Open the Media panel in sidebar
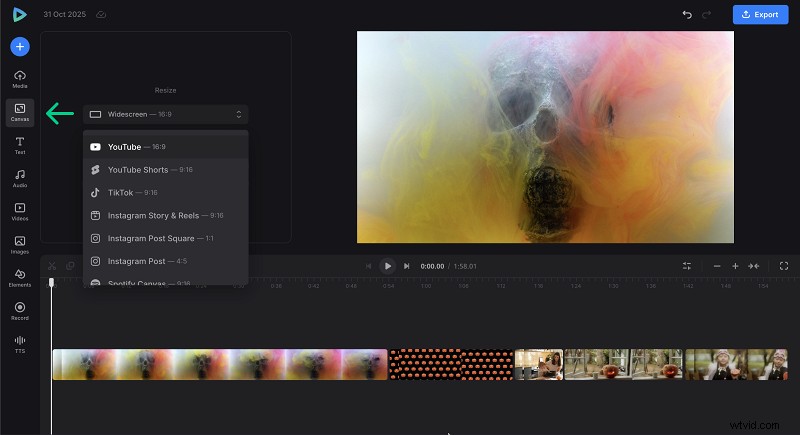 click(20, 79)
